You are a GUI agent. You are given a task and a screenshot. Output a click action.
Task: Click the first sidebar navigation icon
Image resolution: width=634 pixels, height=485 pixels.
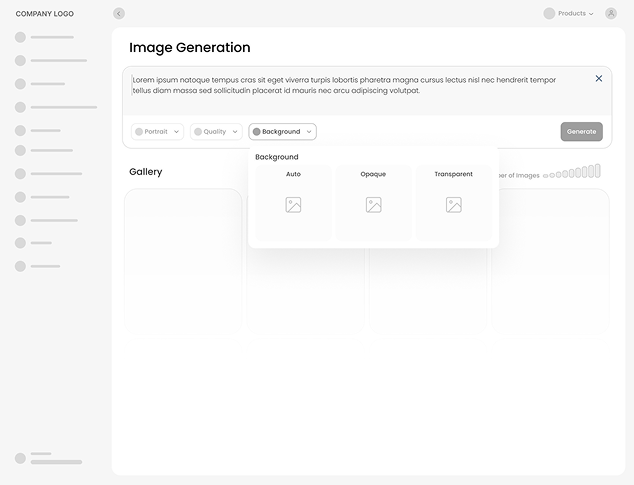click(x=20, y=37)
